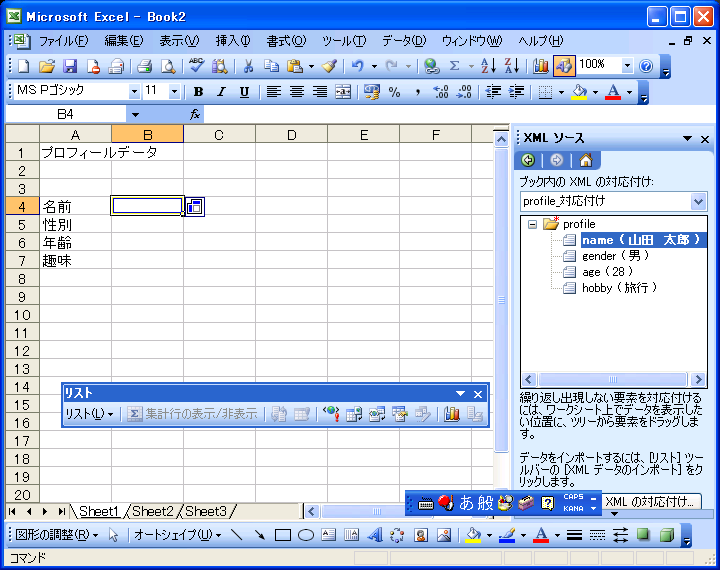Viewport: 720px width, 570px height.
Task: Open Excel help question mark icon
Action: (x=646, y=67)
